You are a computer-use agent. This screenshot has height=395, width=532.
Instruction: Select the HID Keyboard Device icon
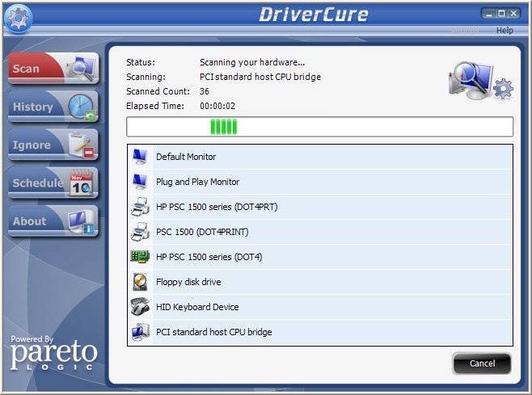(x=140, y=307)
